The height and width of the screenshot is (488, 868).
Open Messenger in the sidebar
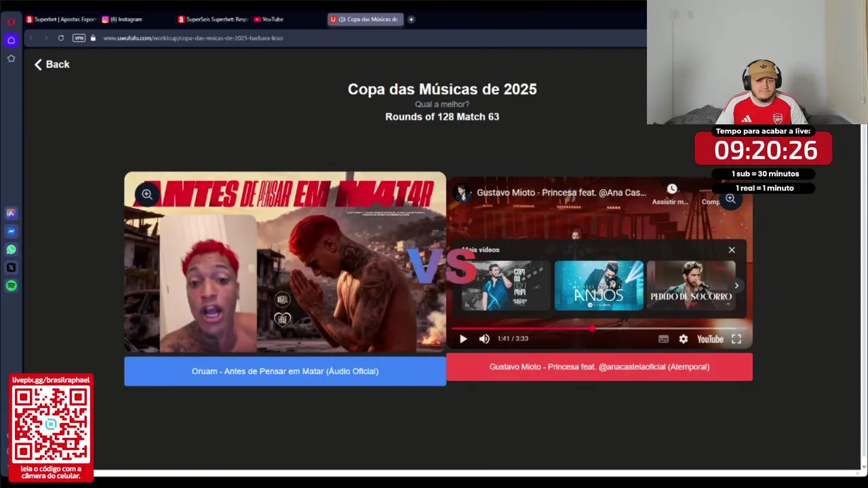(11, 231)
